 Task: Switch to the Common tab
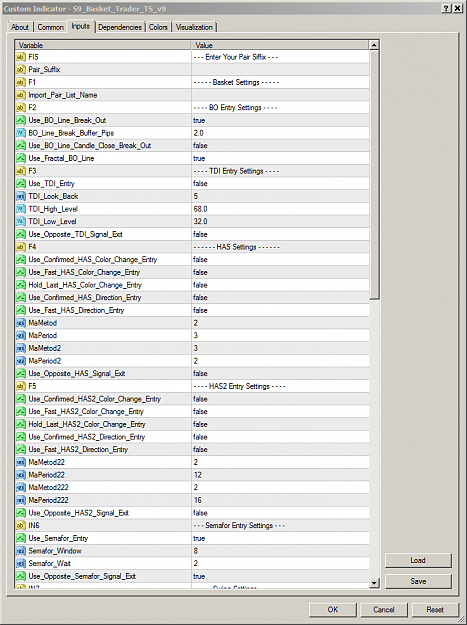click(51, 27)
